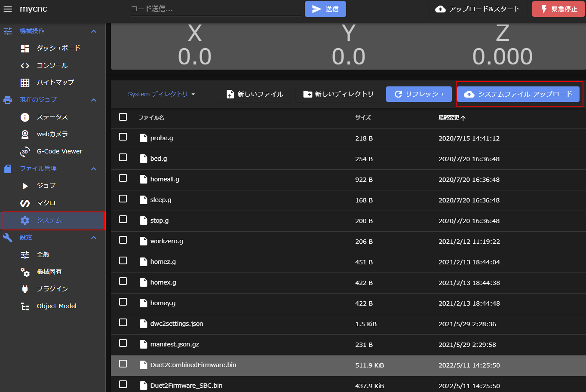Click the システム gear icon
Screen dimensions: 586x392
coord(25,220)
